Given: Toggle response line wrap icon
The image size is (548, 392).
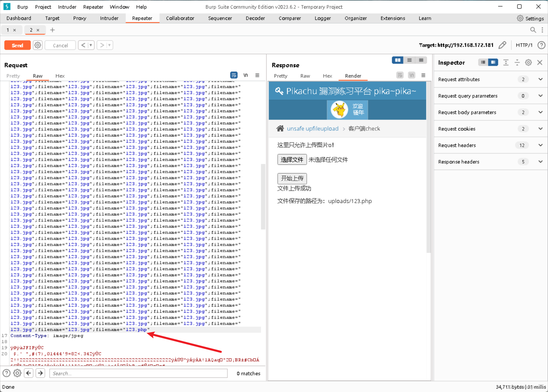Looking at the screenshot, I should pos(400,75).
